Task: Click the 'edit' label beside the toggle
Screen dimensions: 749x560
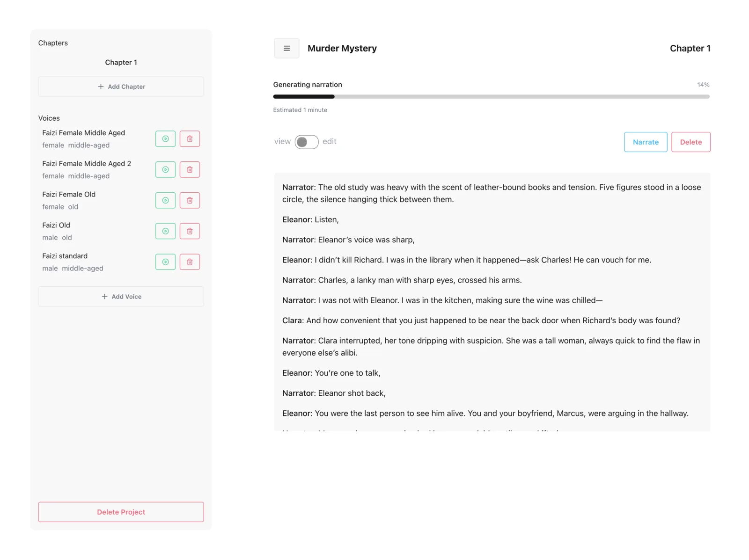Action: point(330,141)
